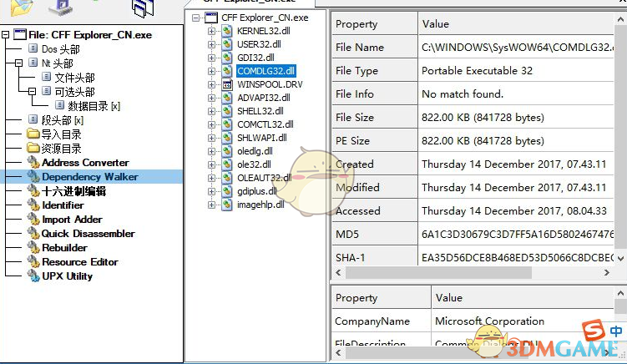This screenshot has width=627, height=364.
Task: Expand the USER32.dll dependency node
Action: (x=211, y=44)
